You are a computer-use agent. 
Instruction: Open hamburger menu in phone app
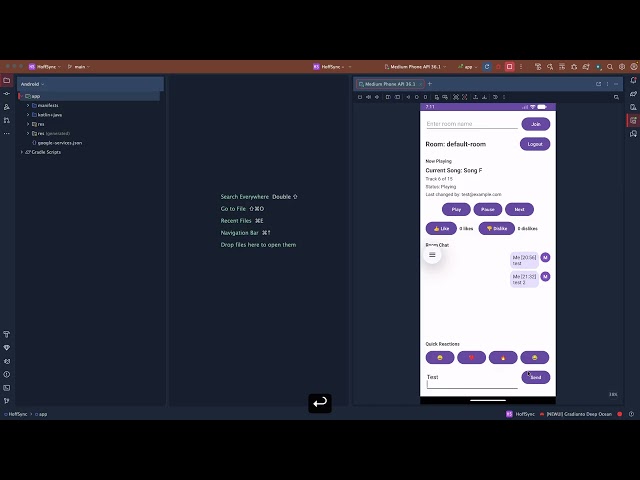(432, 255)
